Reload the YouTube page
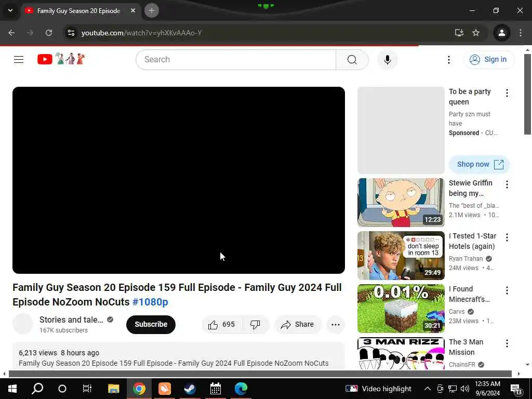532x399 pixels. tap(49, 33)
